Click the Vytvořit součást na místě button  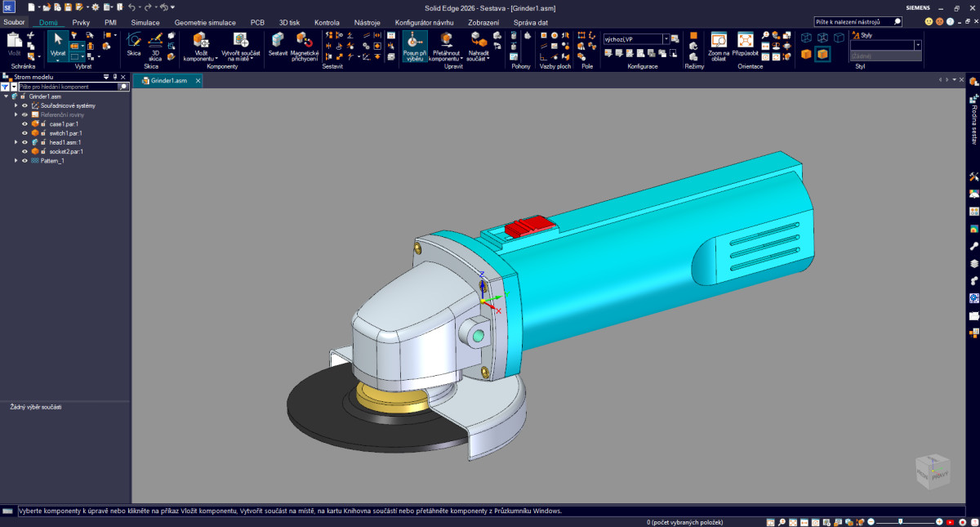click(x=240, y=46)
